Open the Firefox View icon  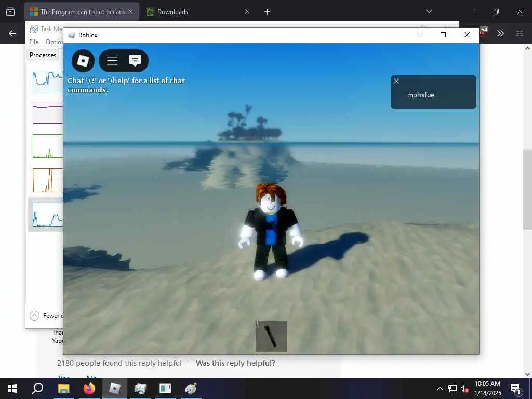(x=10, y=12)
